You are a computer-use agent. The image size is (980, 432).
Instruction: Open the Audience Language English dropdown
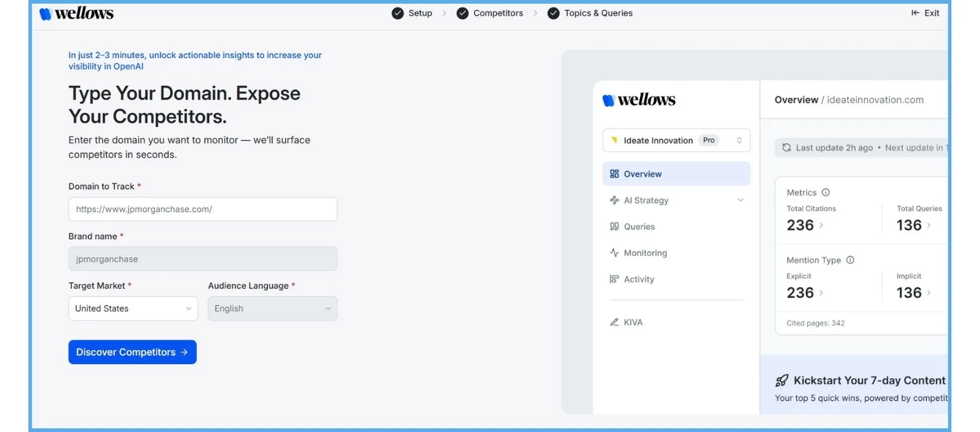(x=272, y=309)
